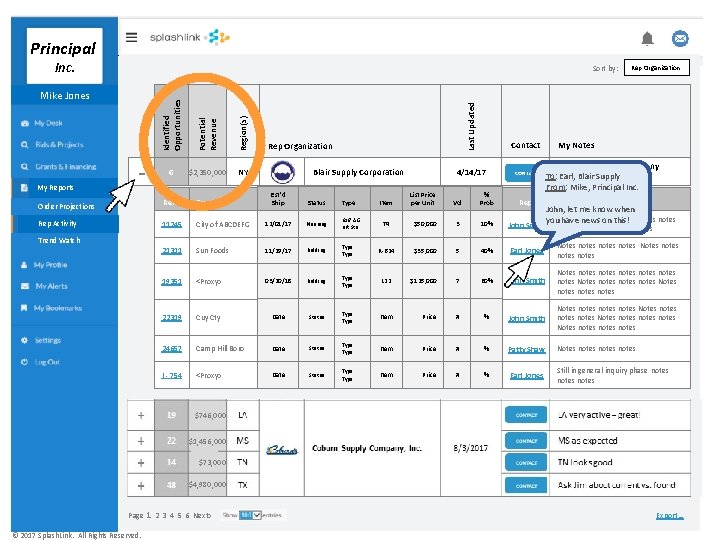This screenshot has width=720, height=540.
Task: Expand the TX region row
Action: (x=141, y=485)
